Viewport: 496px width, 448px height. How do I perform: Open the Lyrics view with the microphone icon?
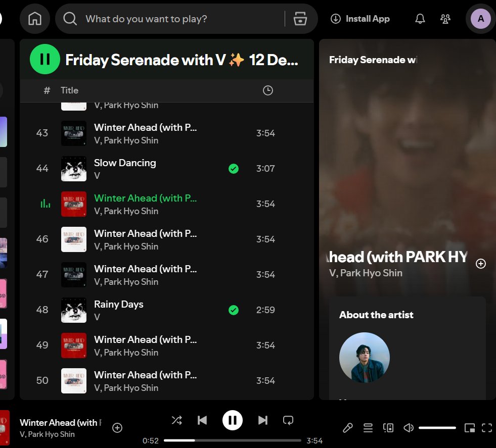(347, 427)
